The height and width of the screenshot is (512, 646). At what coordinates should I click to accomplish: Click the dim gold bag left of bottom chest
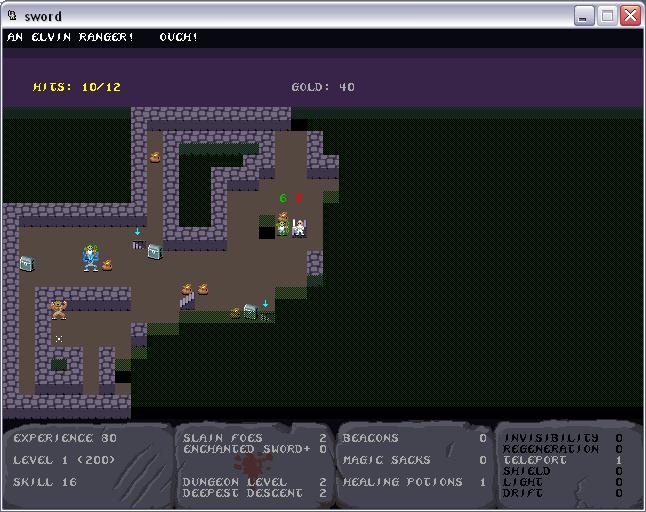pos(235,313)
